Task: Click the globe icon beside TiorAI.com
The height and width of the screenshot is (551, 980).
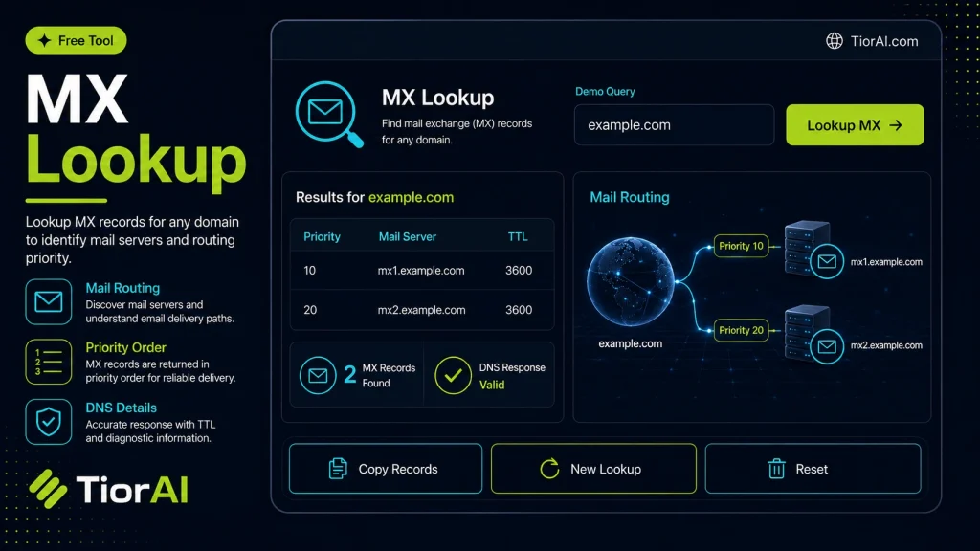Action: pyautogui.click(x=835, y=41)
